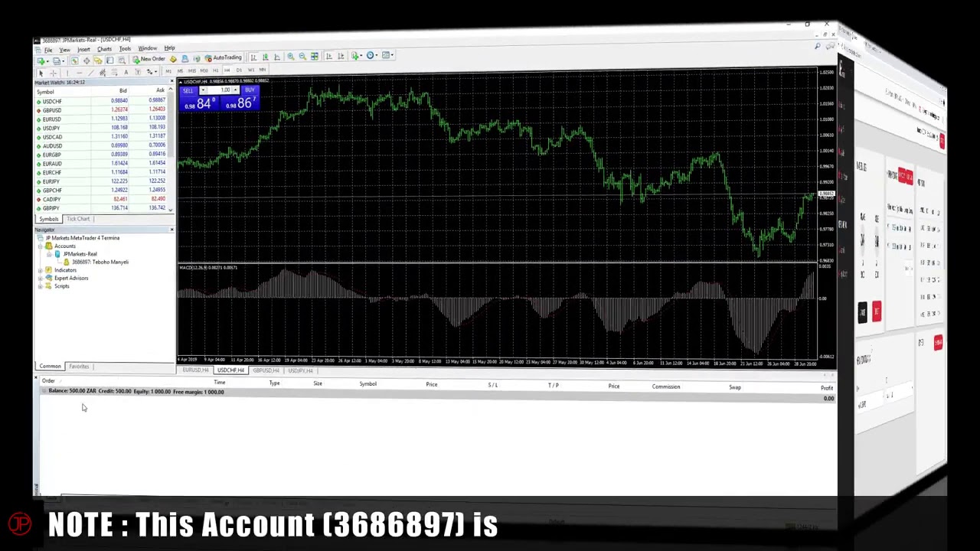Switch to H4 timeframe
The width and height of the screenshot is (980, 551).
227,70
